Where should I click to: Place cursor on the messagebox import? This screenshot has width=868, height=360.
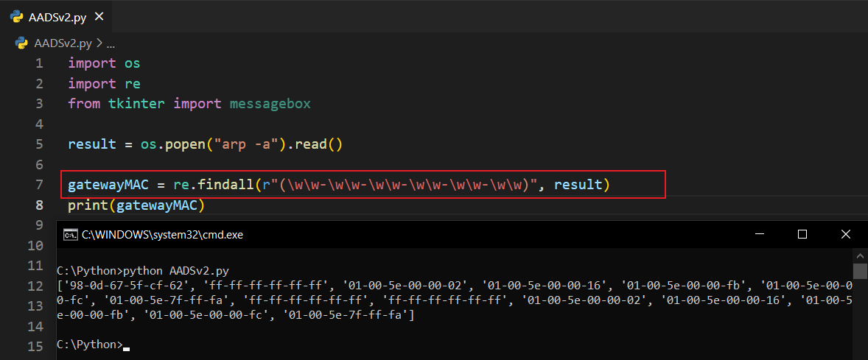click(x=270, y=104)
